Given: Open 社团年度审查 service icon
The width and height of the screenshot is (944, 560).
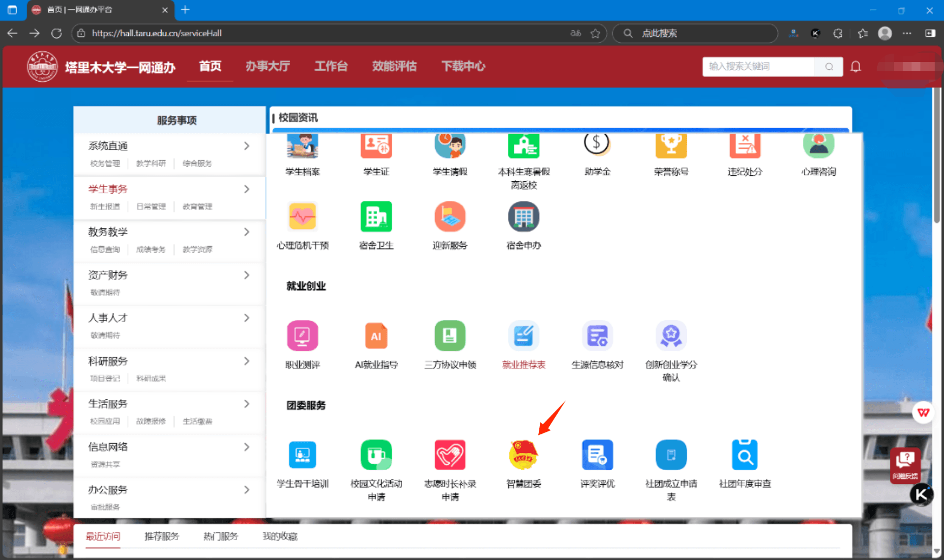Looking at the screenshot, I should click(744, 455).
